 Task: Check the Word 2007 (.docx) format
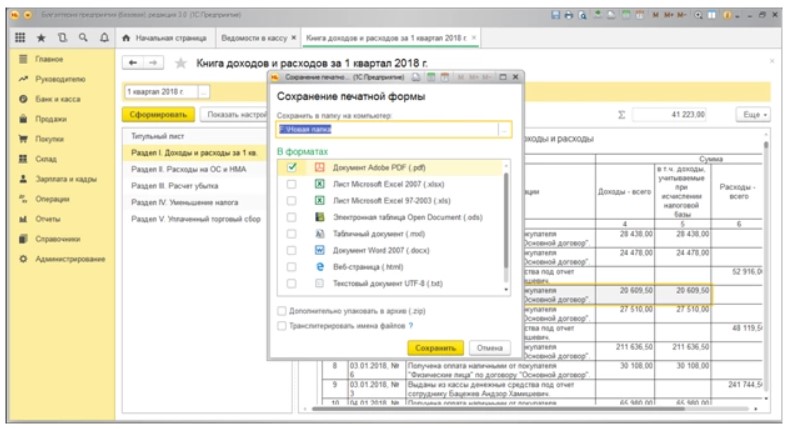coord(292,250)
